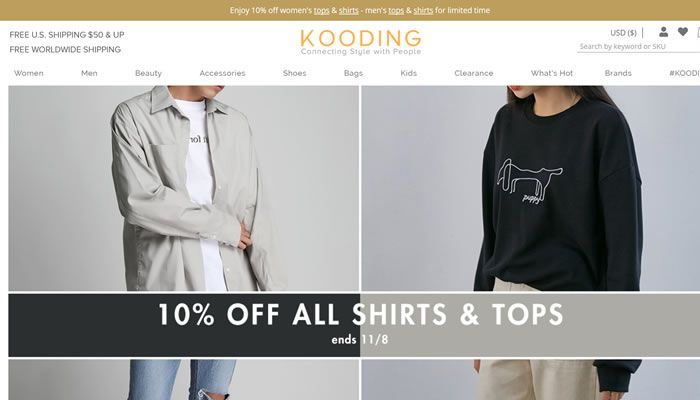Open the USD ($) currency selector
This screenshot has height=400, width=700.
pos(623,33)
